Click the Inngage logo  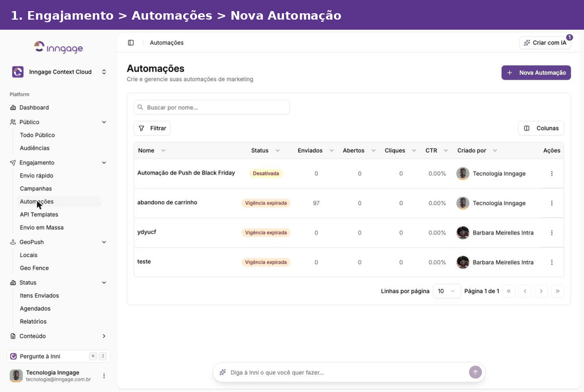(x=58, y=48)
